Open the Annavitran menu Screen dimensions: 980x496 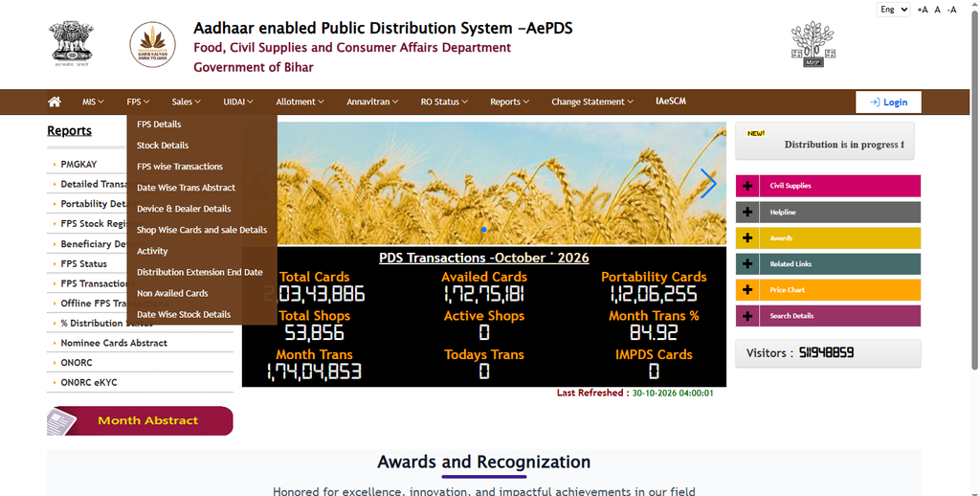[372, 101]
